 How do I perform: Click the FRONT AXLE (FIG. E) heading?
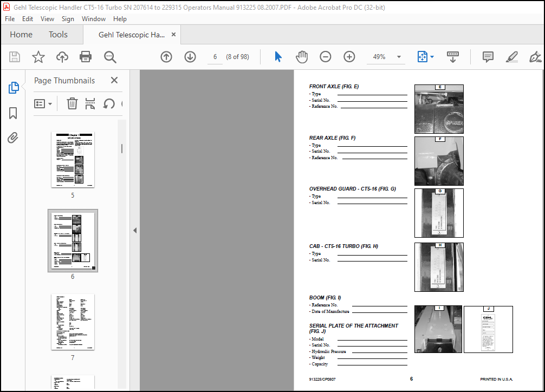[x=334, y=86]
